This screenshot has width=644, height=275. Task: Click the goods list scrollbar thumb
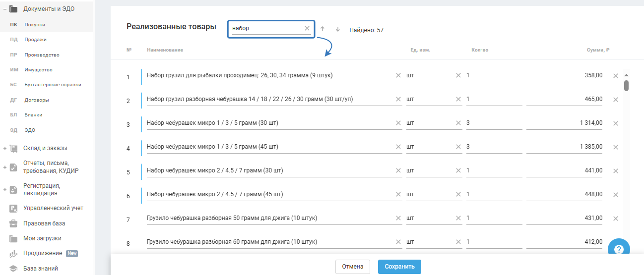tap(626, 85)
